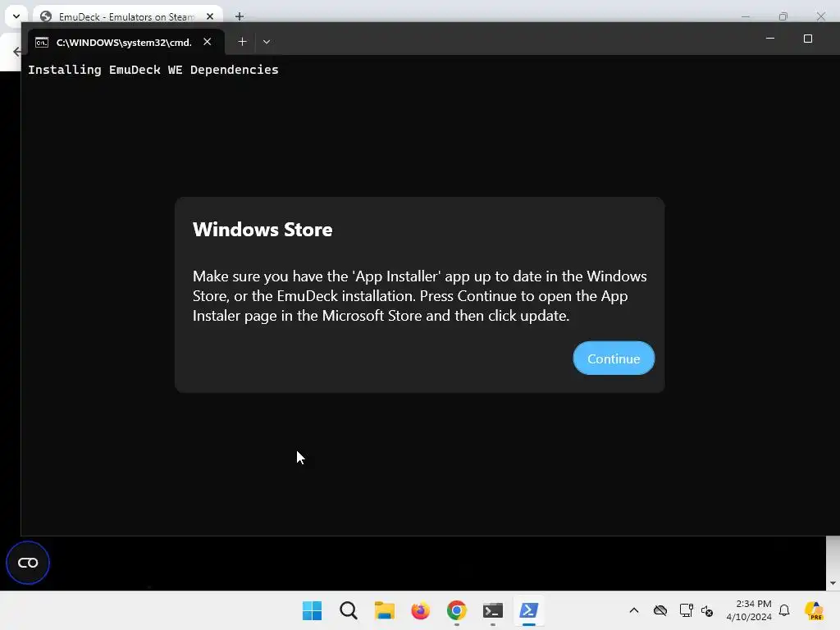The width and height of the screenshot is (840, 630).
Task: Launch Firefox from the taskbar
Action: coord(421,610)
